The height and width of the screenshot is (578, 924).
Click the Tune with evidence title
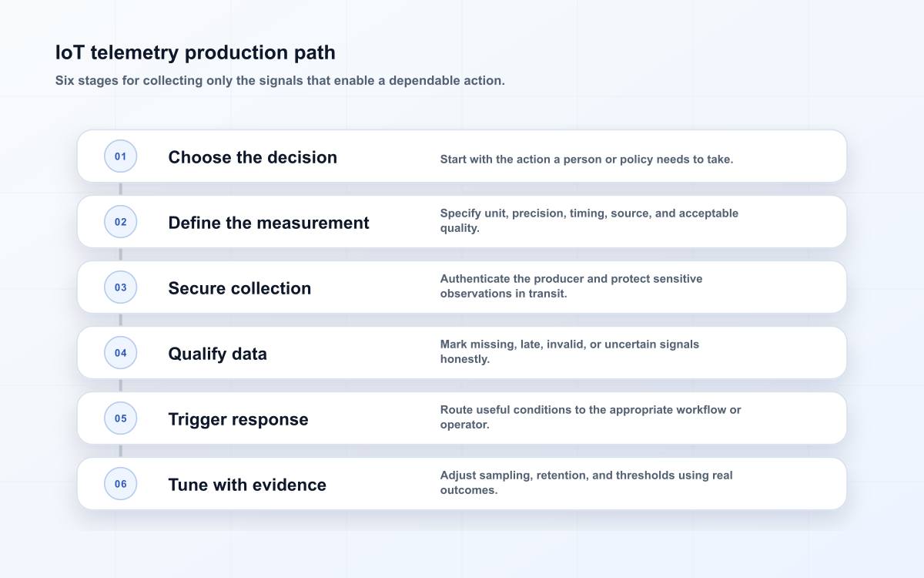pos(247,485)
